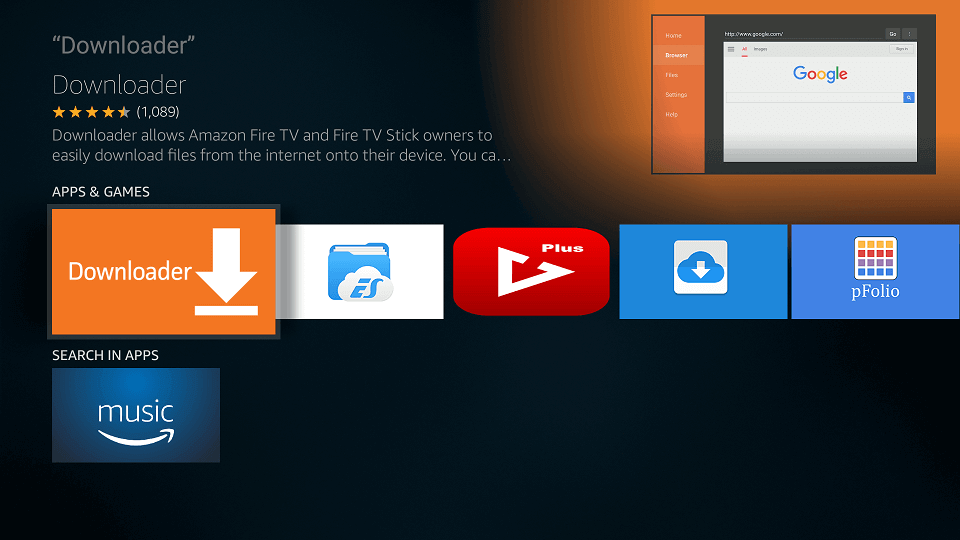Open the Amazon Music search tile

[x=136, y=415]
